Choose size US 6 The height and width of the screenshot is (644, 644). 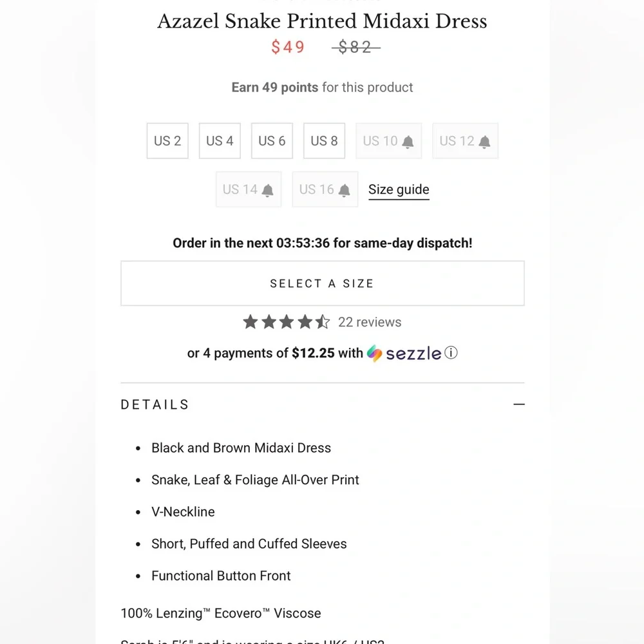(x=272, y=141)
